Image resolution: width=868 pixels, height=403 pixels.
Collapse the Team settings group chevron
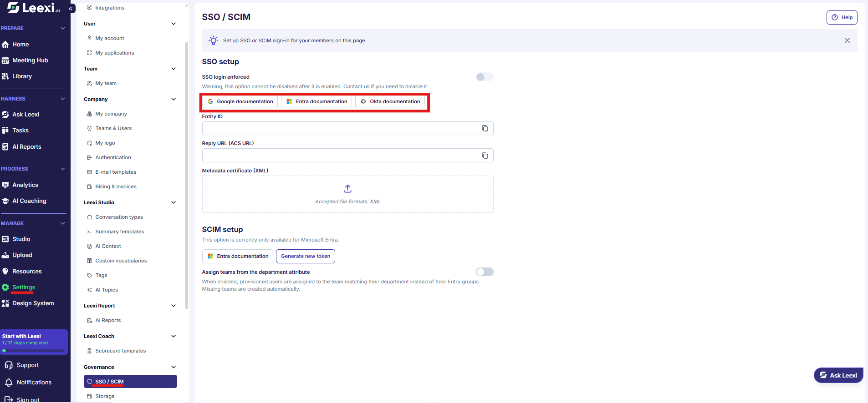174,69
